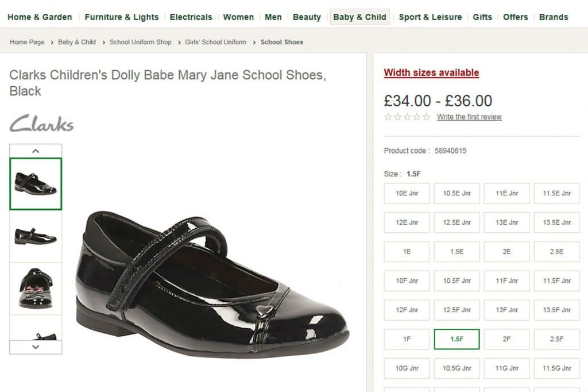The height and width of the screenshot is (392, 588).
Task: Click the star rating icons
Action: [x=407, y=117]
